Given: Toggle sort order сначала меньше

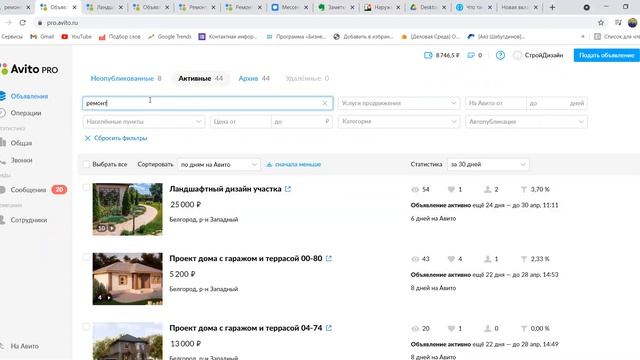Looking at the screenshot, I should [x=294, y=164].
